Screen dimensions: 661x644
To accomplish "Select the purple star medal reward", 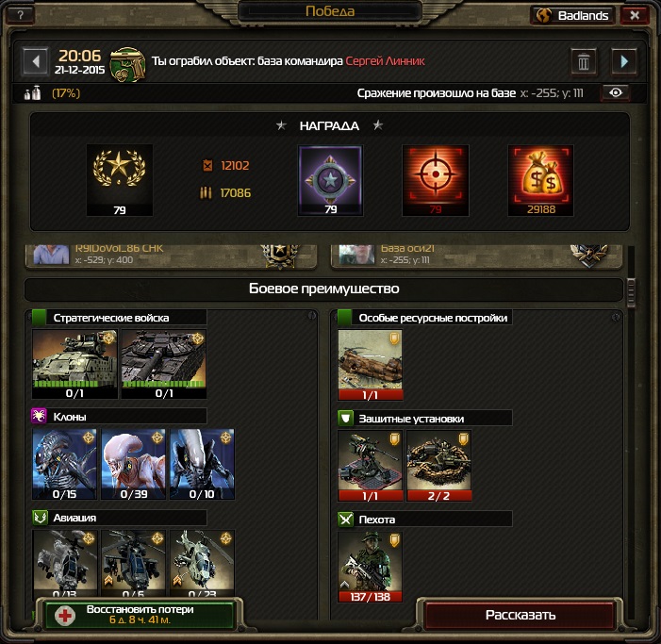I will 330,180.
